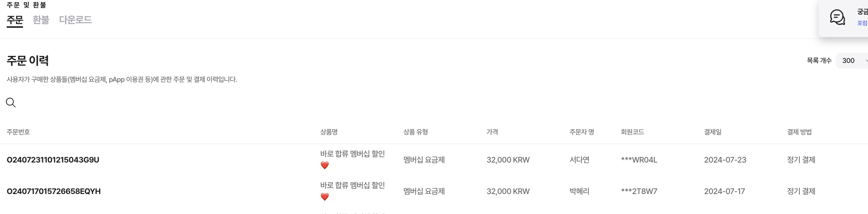Screen dimensions: 868x214
Task: Select the 주문 tab
Action: click(15, 20)
